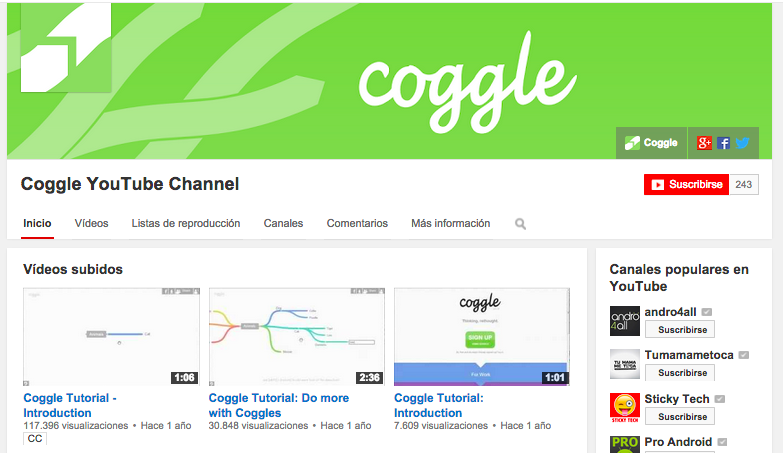
Task: Open 'Coggle Tutorial: Do more with Coggles' link
Action: tap(279, 406)
